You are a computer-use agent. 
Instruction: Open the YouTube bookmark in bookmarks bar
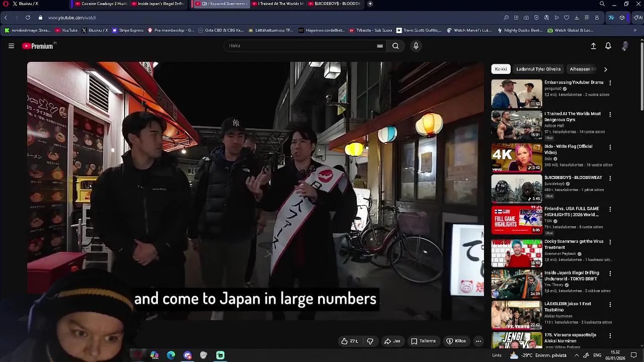pyautogui.click(x=66, y=30)
